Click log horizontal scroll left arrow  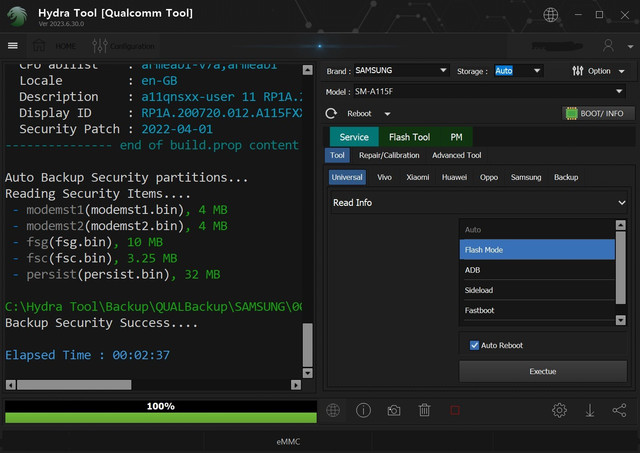[x=11, y=385]
